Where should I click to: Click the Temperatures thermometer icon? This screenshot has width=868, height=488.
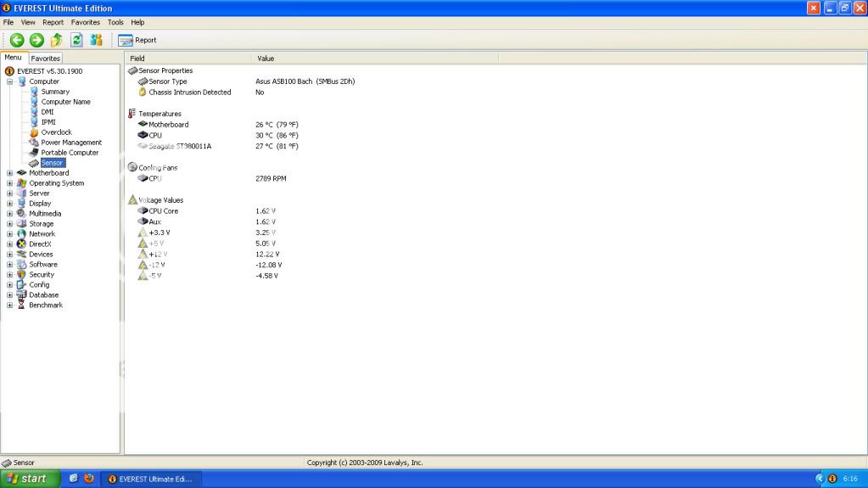(x=132, y=114)
